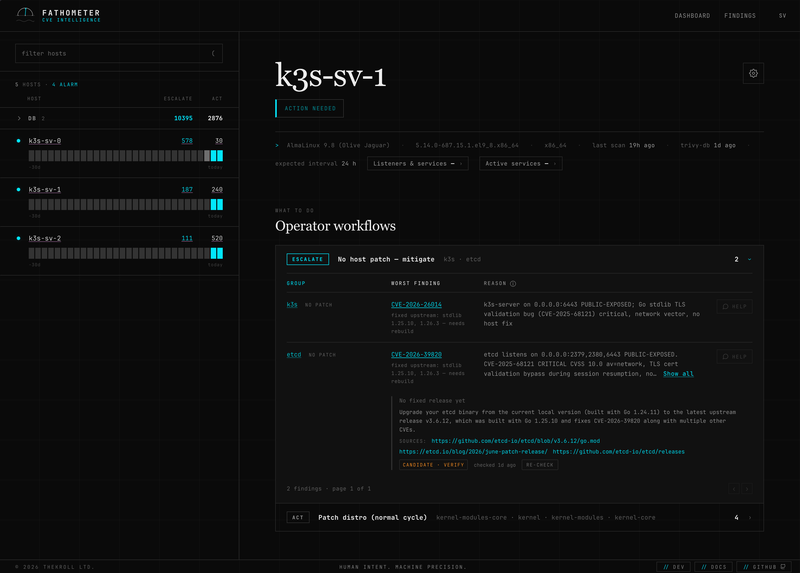The image size is (800, 573).
Task: Click the k3s-sv-1 status dot
Action: (18, 189)
